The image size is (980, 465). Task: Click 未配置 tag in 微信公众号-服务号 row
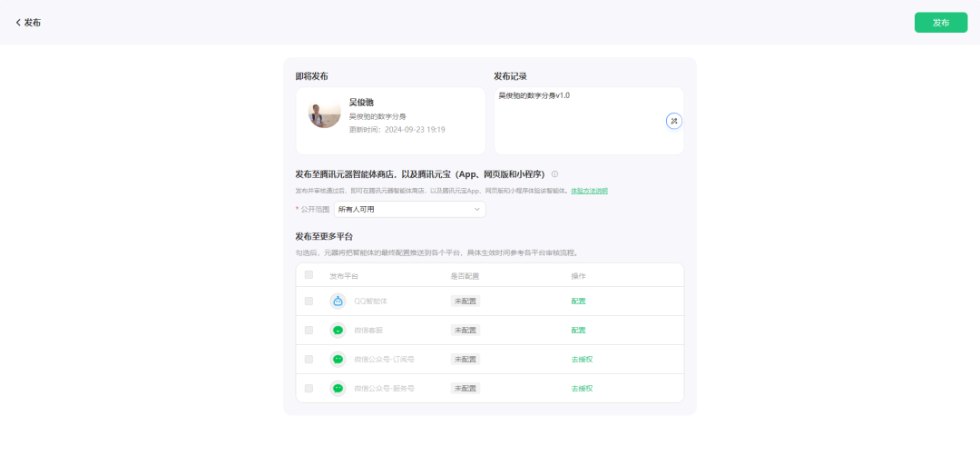pyautogui.click(x=465, y=388)
